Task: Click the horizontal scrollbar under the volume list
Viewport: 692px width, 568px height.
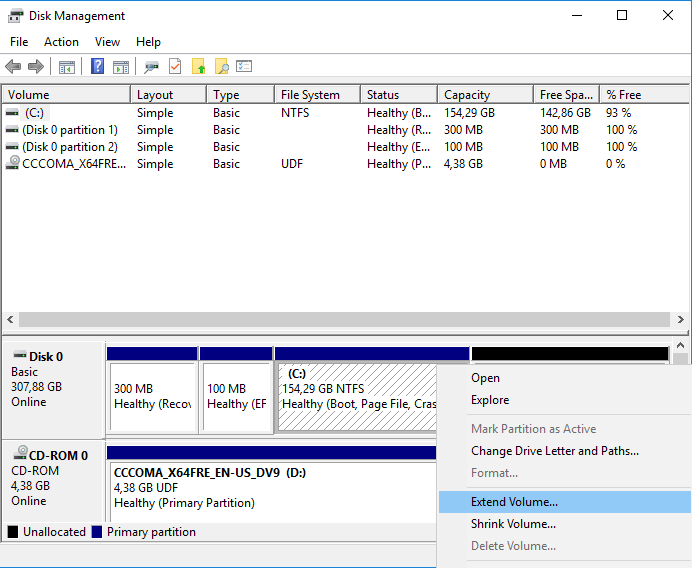Action: click(340, 319)
